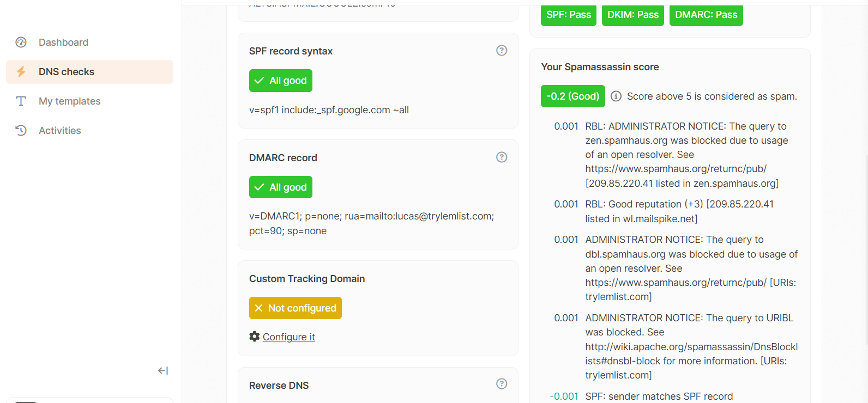Click the Dashboard gauge icon
Viewport: 868px width, 403px height.
tap(21, 42)
